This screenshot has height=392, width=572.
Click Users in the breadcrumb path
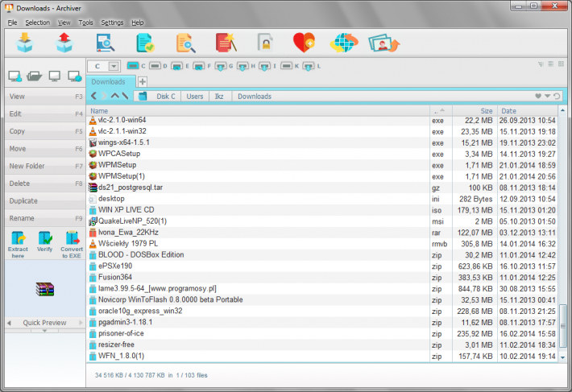(x=195, y=96)
